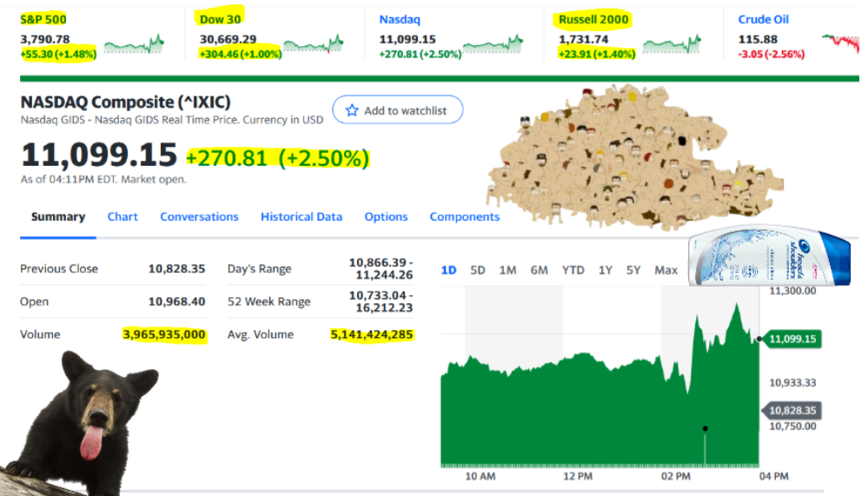The image size is (868, 496).
Task: Click the Russell 2000 change +23.91 (+1.40%)
Action: coord(597,54)
